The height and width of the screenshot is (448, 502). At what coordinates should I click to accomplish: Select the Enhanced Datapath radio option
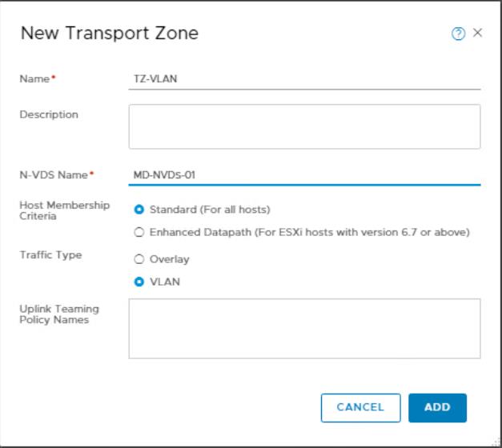(139, 232)
